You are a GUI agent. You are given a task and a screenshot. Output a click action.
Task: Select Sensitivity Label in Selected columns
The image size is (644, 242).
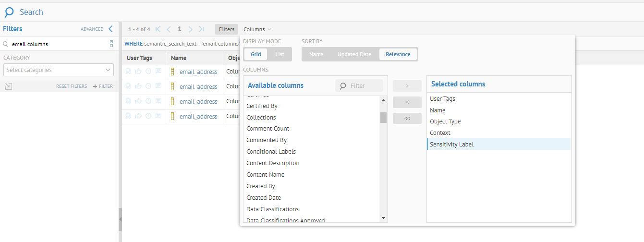coord(452,145)
